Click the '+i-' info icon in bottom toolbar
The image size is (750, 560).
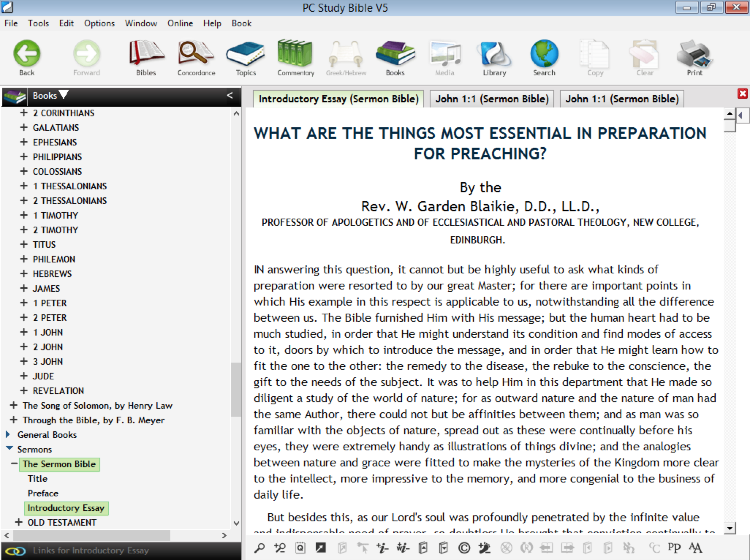pos(382,548)
